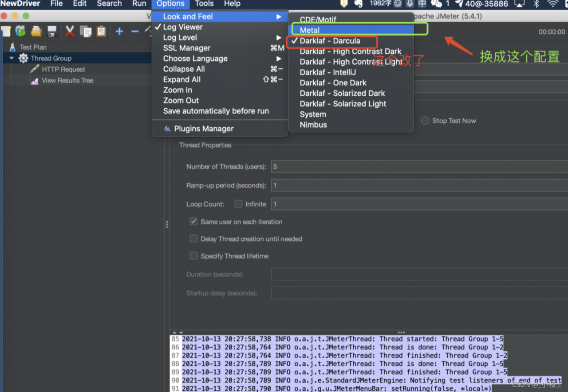
Task: Open the Help menu
Action: 232,4
